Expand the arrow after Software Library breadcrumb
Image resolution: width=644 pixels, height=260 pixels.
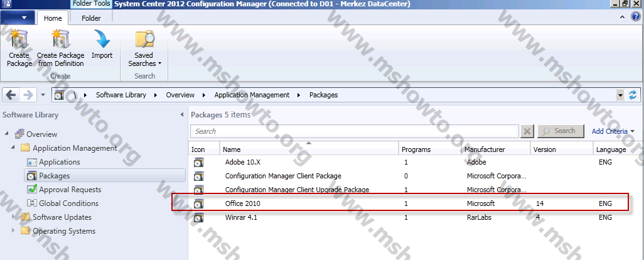coord(156,95)
